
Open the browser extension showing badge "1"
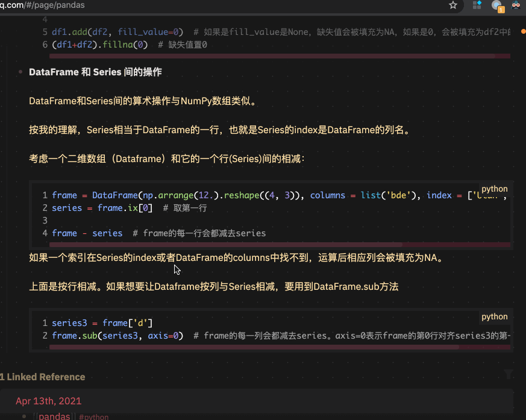click(x=495, y=6)
